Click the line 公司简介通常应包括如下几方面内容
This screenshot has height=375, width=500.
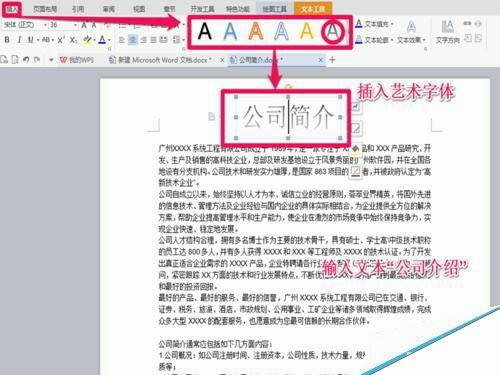216,344
